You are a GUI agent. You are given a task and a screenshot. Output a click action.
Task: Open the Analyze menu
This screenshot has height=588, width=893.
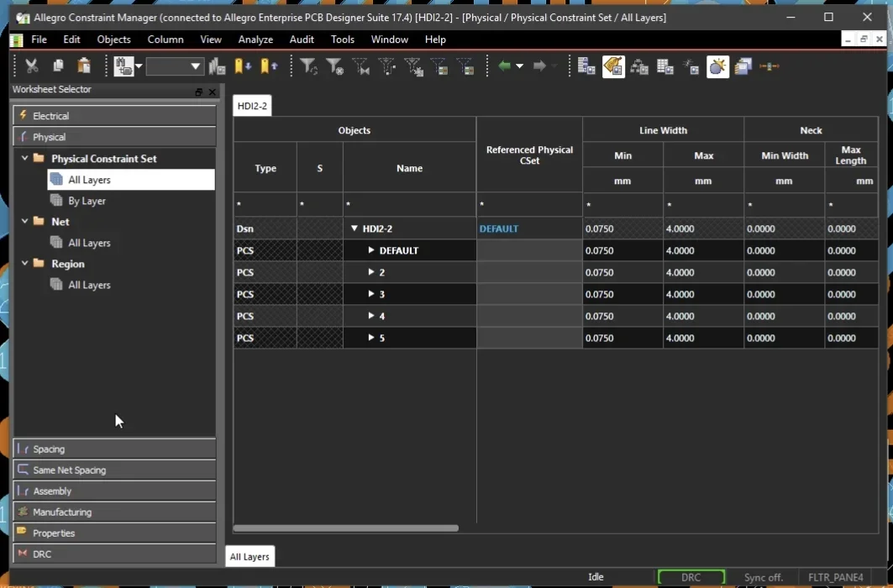255,39
